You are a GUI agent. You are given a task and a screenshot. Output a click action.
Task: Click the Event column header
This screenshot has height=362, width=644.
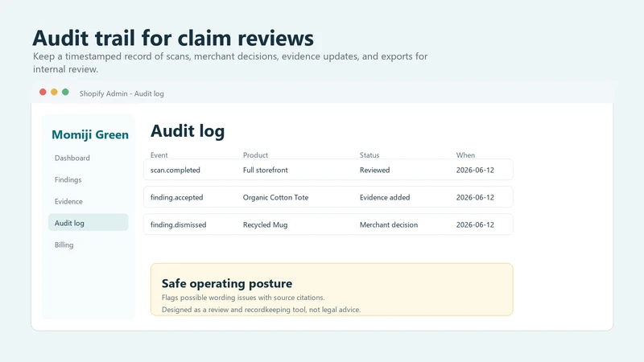point(159,155)
